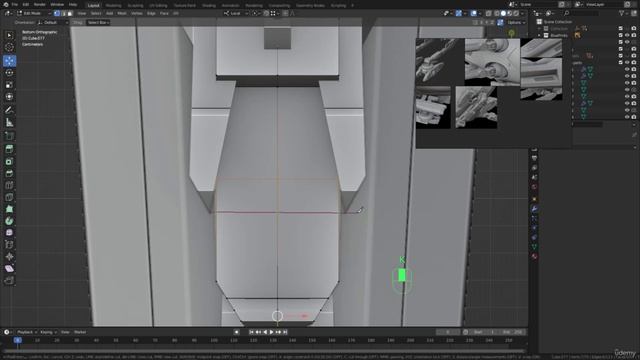Toggle X-ray view
640x360 pixels.
[x=489, y=13]
